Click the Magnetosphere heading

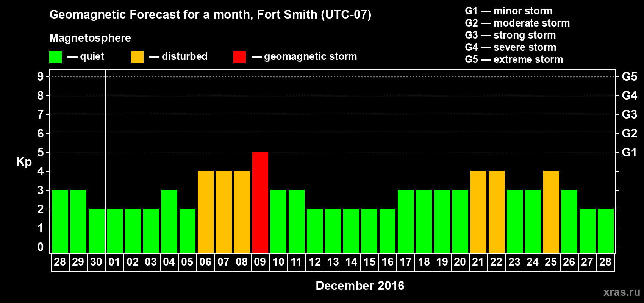(90, 38)
